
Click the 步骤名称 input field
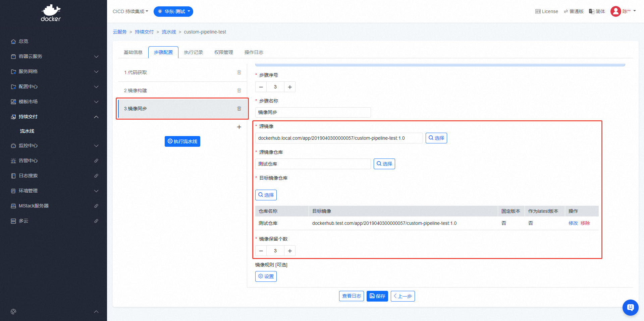[x=313, y=112]
